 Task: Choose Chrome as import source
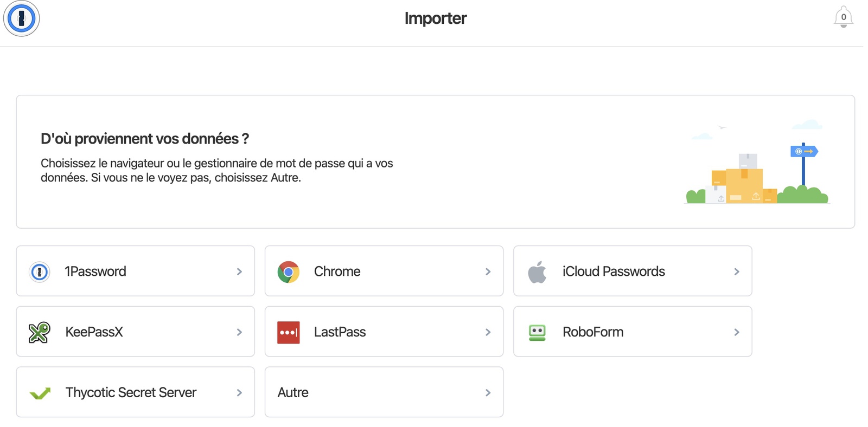click(384, 271)
